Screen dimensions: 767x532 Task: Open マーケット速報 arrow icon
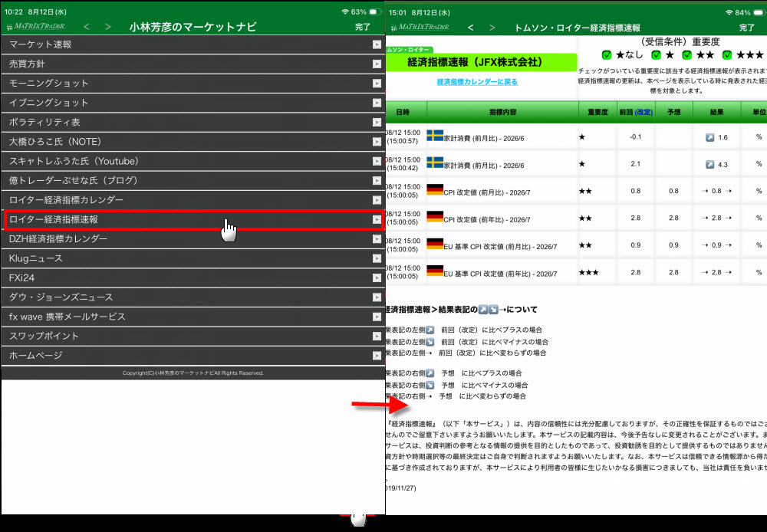[377, 44]
